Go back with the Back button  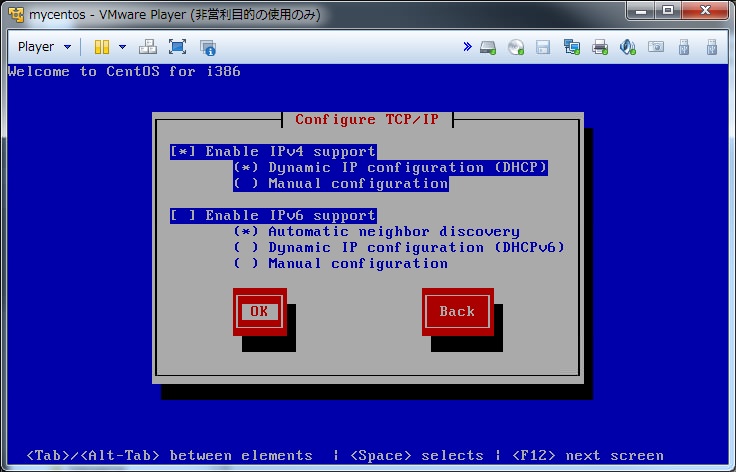(x=458, y=312)
